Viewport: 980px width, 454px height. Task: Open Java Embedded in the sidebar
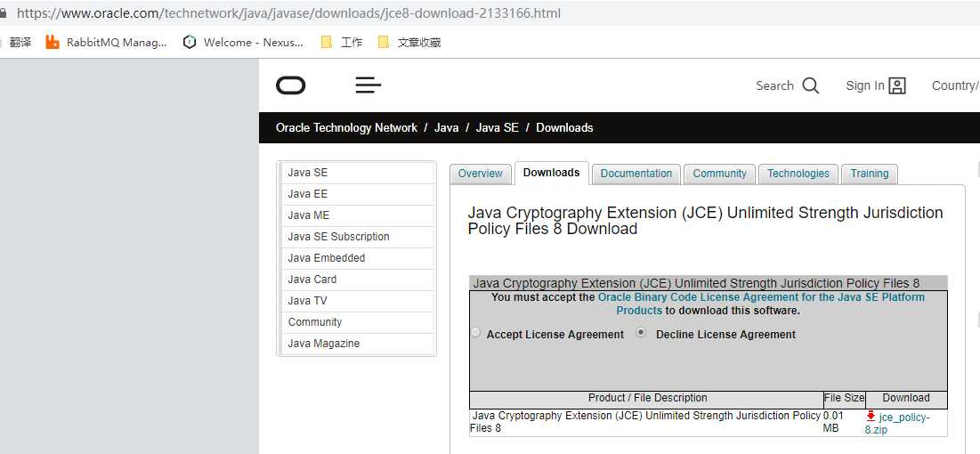click(358, 257)
